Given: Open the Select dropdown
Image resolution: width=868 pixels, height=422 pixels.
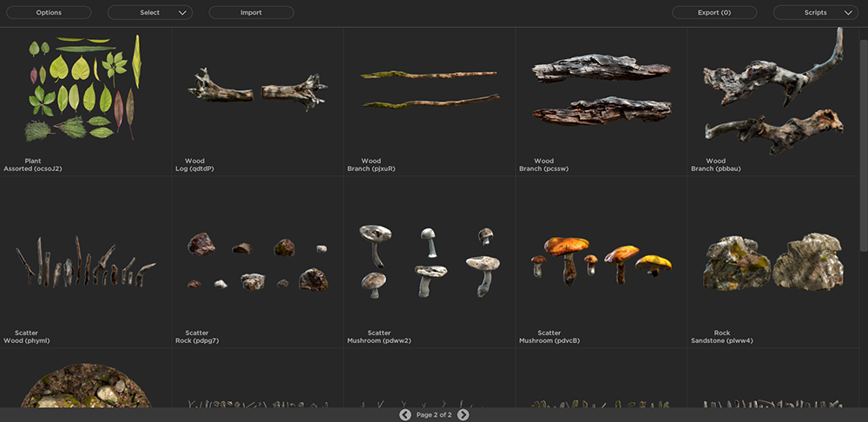Looking at the screenshot, I should [150, 13].
